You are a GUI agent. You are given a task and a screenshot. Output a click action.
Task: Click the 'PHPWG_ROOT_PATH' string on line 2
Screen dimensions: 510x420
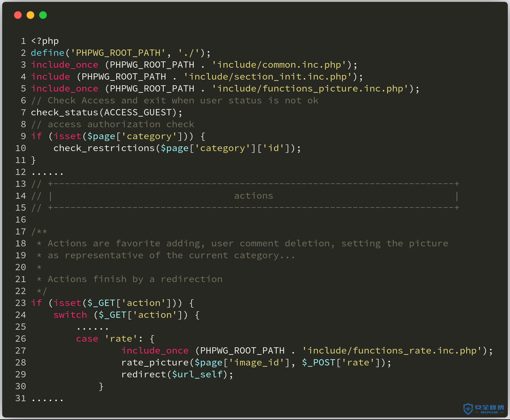(x=118, y=53)
